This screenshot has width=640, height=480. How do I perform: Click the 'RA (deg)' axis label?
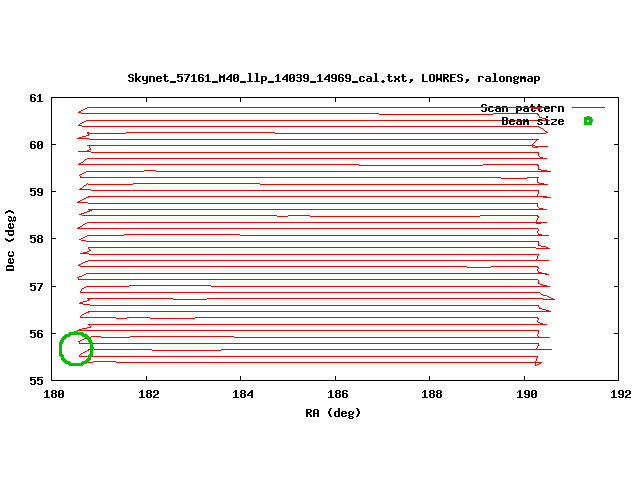click(x=333, y=413)
